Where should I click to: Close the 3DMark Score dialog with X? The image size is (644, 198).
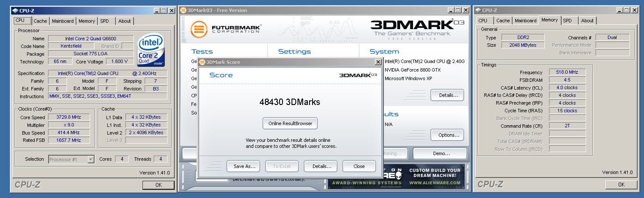(x=378, y=62)
